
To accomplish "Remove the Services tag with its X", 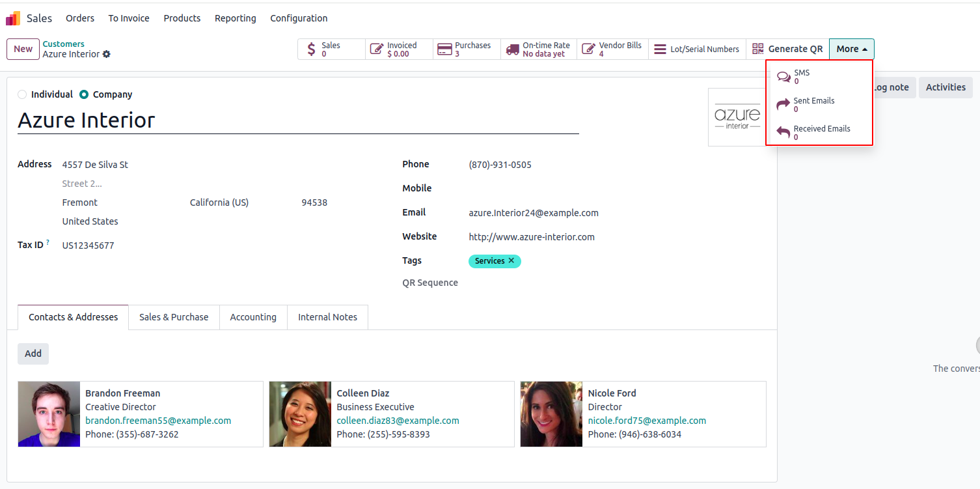I will (511, 260).
